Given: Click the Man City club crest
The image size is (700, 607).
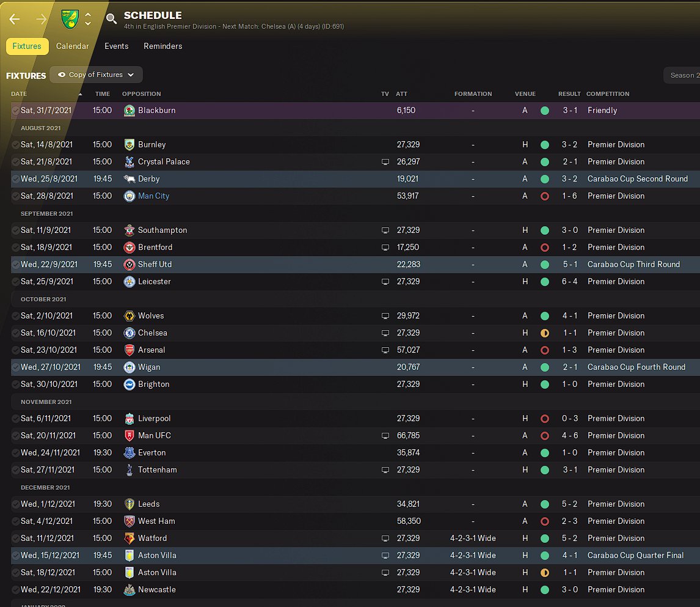Looking at the screenshot, I should 129,196.
